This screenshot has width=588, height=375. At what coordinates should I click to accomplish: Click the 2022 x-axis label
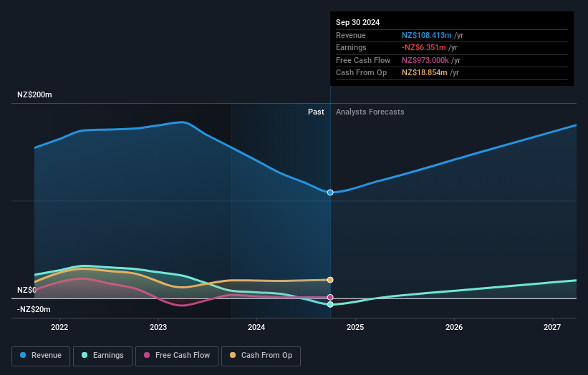coord(59,327)
